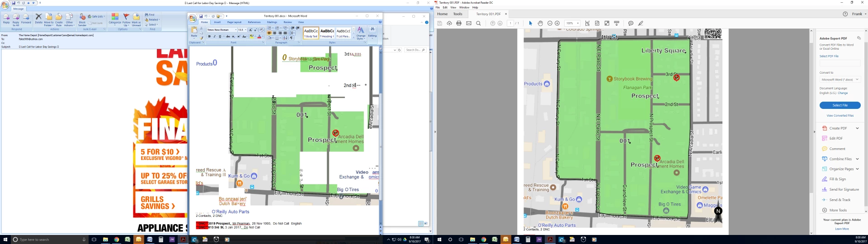Toggle Bold in the Word Font group
This screenshot has width=868, height=244.
[x=209, y=37]
